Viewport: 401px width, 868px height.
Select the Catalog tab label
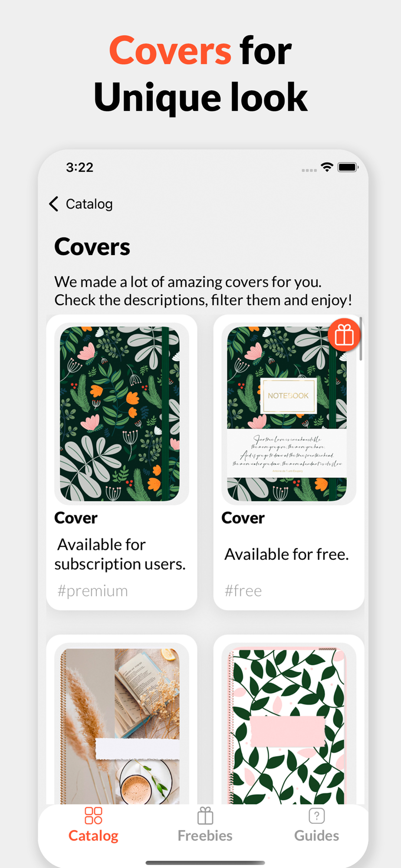[x=93, y=835]
